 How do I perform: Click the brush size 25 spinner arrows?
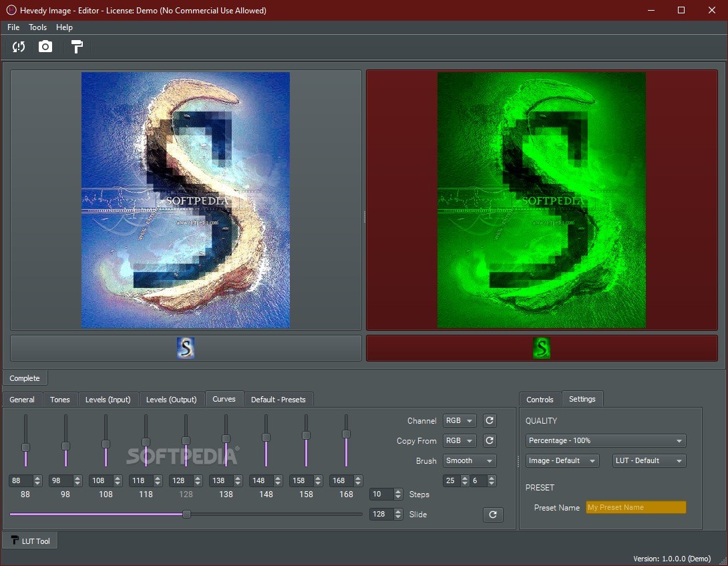tap(465, 480)
